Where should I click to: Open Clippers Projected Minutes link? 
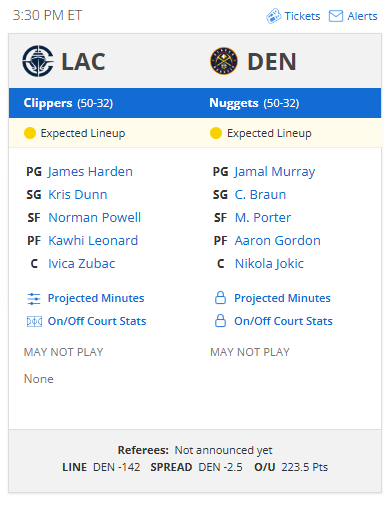pos(96,298)
